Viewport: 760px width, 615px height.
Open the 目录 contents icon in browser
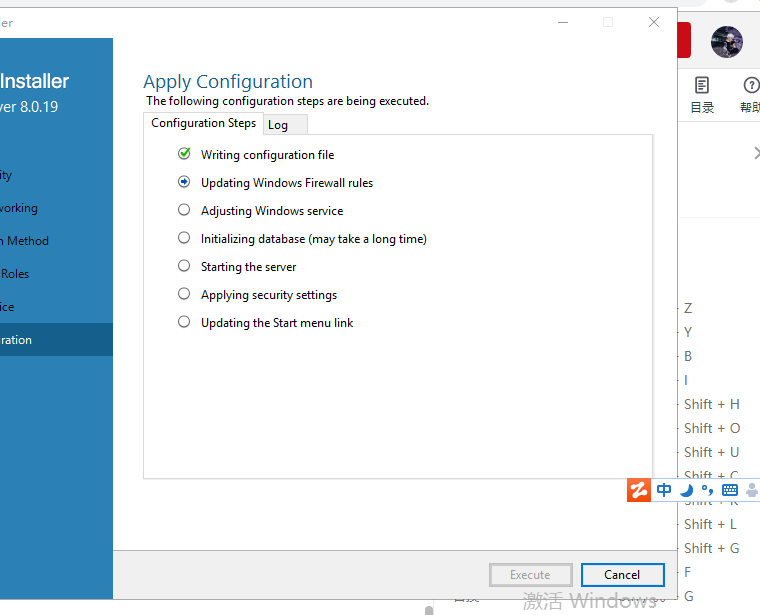point(702,95)
